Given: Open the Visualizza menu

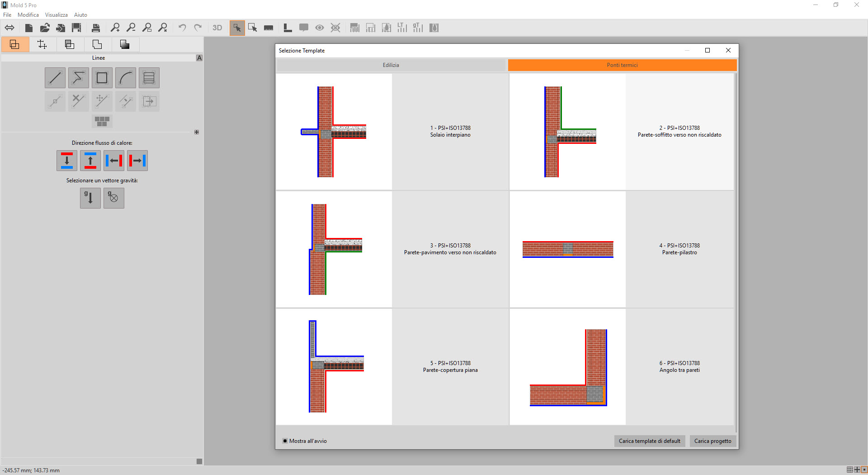Looking at the screenshot, I should point(56,15).
